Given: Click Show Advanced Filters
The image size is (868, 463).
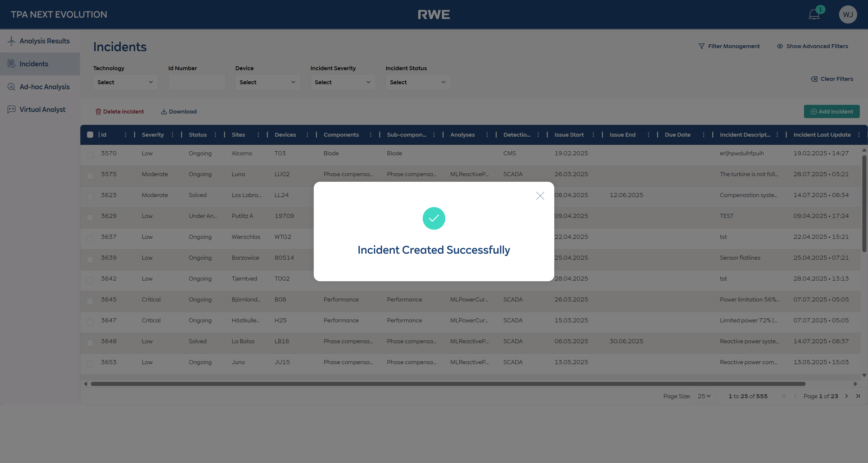Looking at the screenshot, I should (812, 46).
